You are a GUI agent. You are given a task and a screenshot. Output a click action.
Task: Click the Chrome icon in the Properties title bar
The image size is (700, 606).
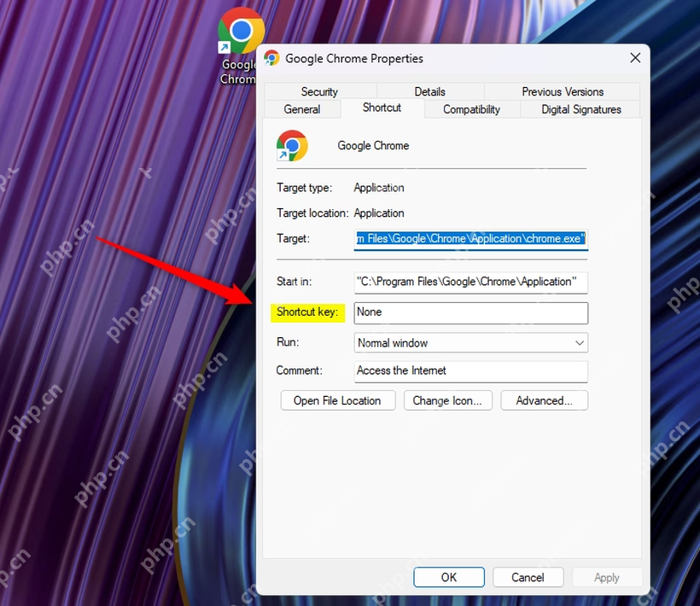271,58
